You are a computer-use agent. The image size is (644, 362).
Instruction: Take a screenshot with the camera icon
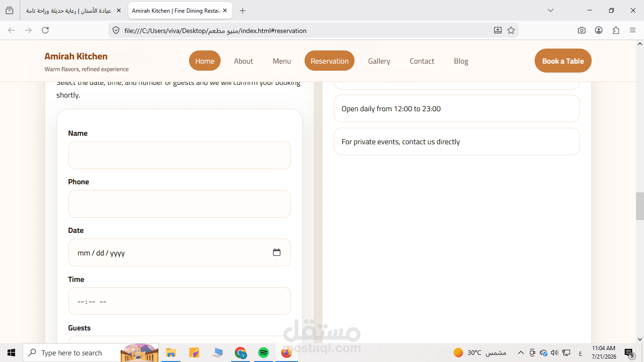582,30
